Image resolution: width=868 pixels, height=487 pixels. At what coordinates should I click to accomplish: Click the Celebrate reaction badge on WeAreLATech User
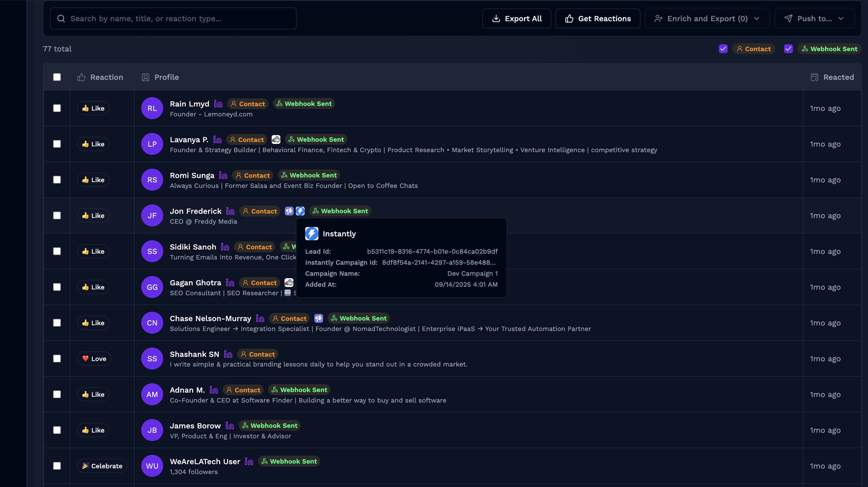(102, 466)
